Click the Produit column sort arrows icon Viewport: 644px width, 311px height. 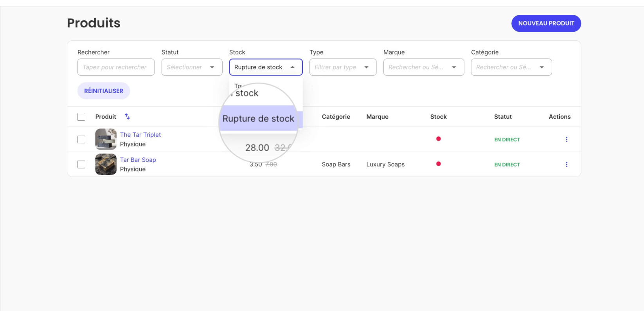click(x=127, y=116)
